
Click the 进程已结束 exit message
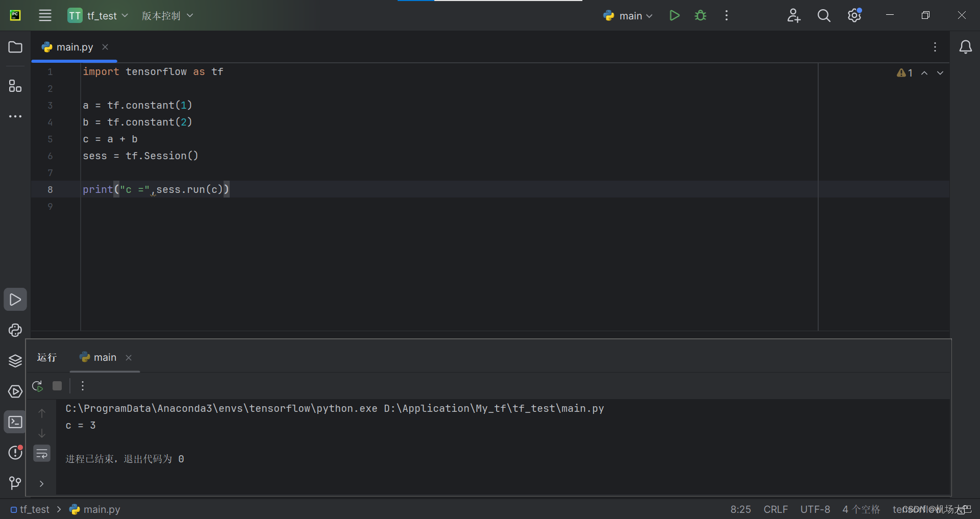click(x=125, y=459)
